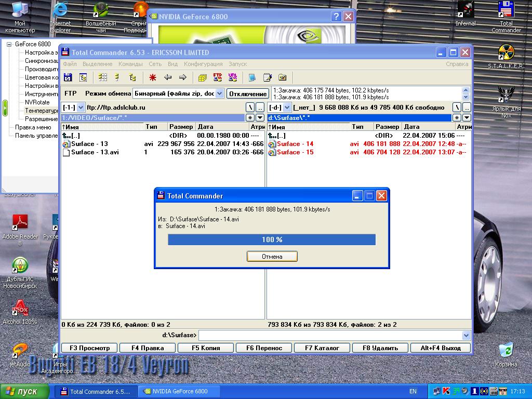This screenshot has width=532, height=399.
Task: Open the Infernal desktop shortcut
Action: pos(465,14)
